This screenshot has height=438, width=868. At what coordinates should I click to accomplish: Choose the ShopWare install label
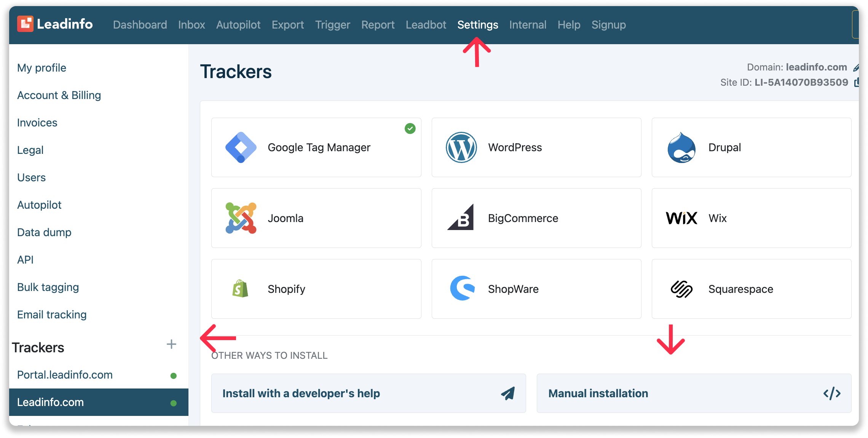[x=513, y=289]
